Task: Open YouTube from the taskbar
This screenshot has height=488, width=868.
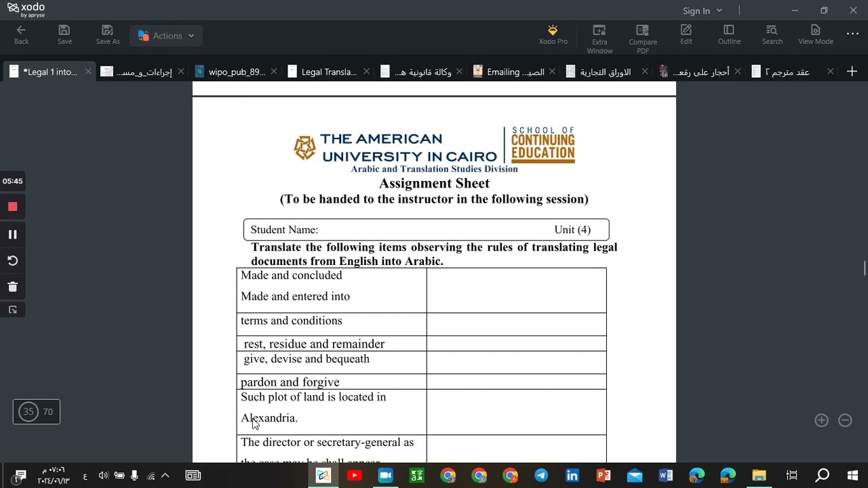Action: [354, 476]
